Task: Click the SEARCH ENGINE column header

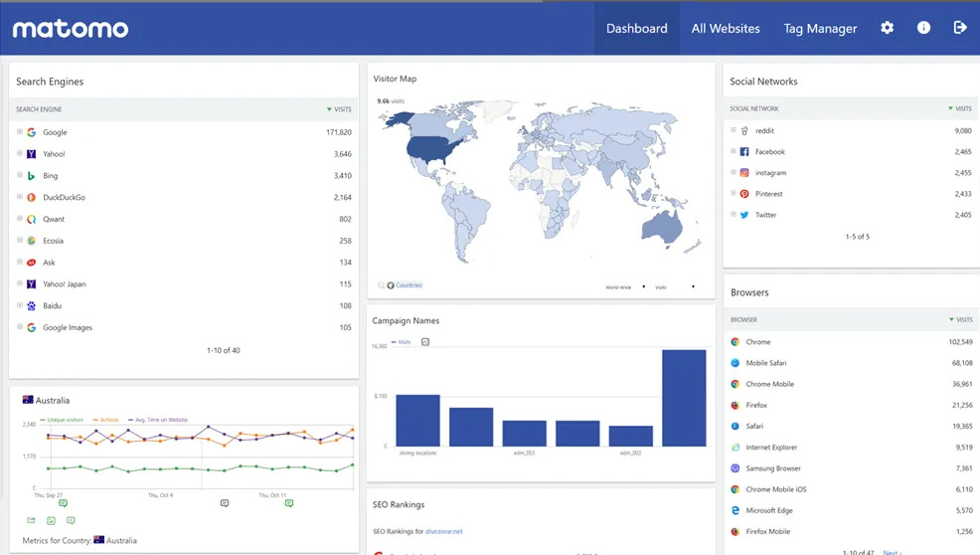Action: click(x=39, y=109)
